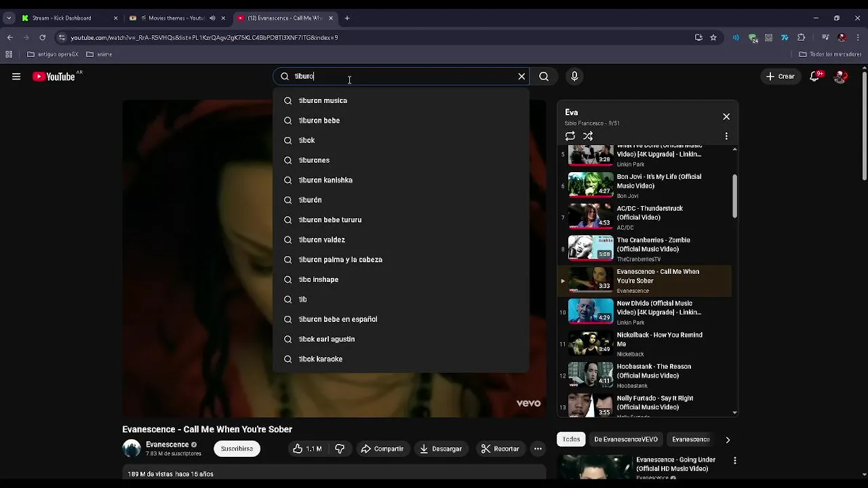Choose suggestion 'tibok'
Image resolution: width=868 pixels, height=488 pixels.
(x=401, y=140)
